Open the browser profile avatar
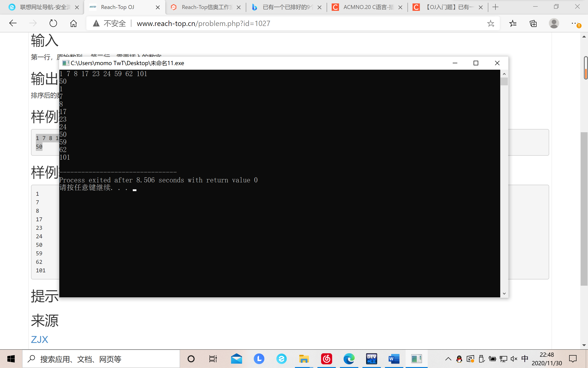Image resolution: width=588 pixels, height=368 pixels. (554, 23)
